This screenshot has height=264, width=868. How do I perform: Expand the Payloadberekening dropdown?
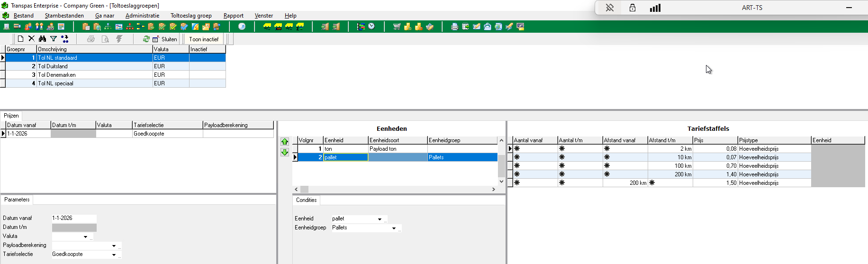pyautogui.click(x=114, y=246)
